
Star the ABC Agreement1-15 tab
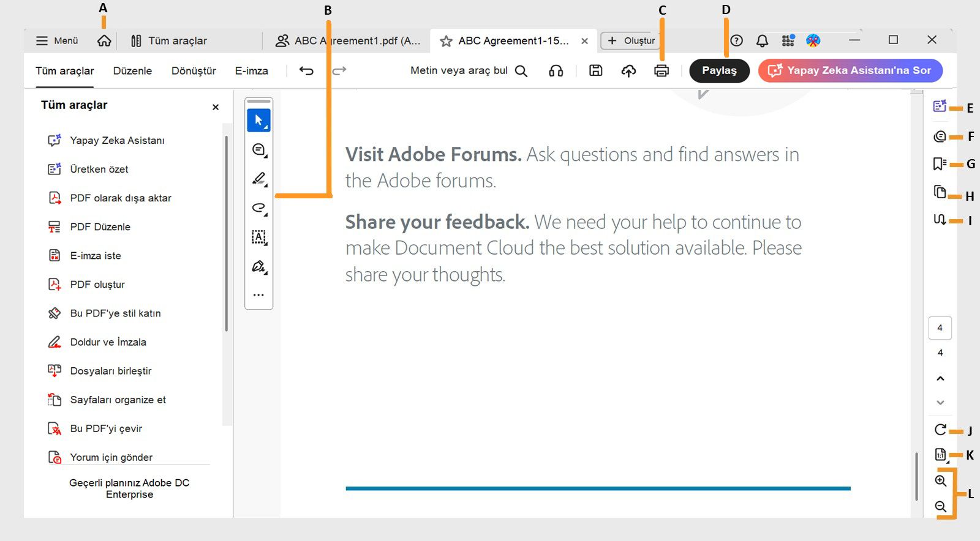447,41
